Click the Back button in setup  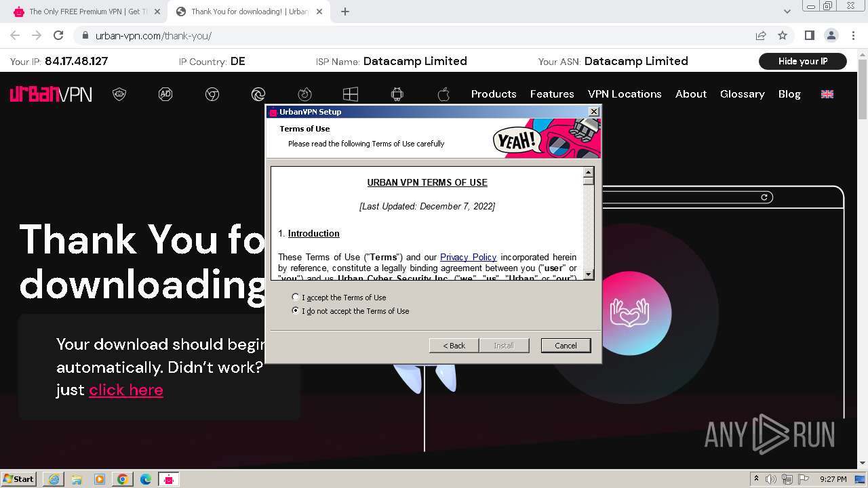[x=454, y=346]
